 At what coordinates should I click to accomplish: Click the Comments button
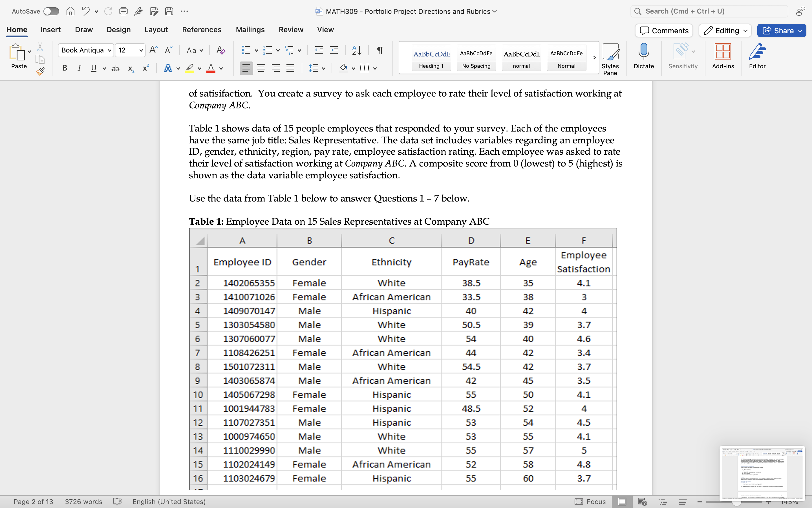(664, 30)
